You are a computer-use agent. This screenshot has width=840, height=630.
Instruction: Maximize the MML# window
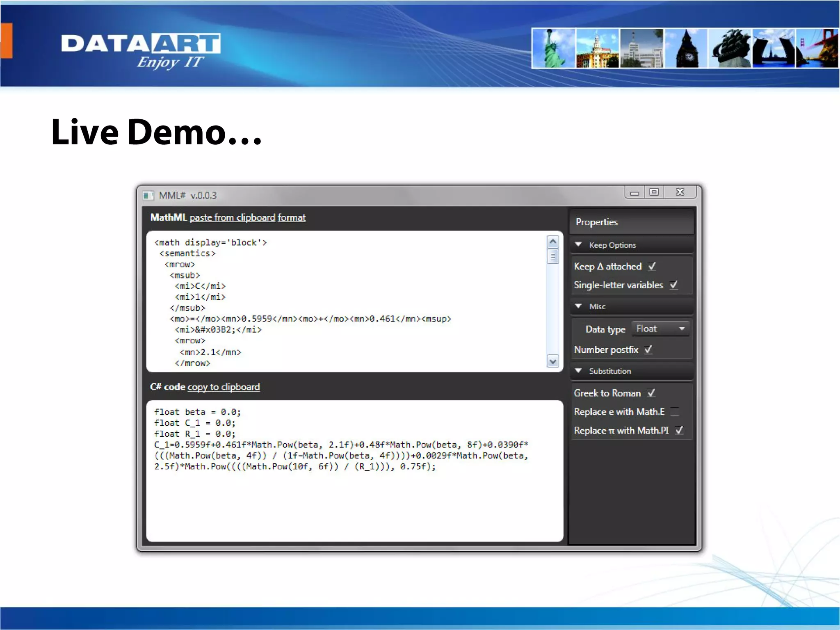(x=654, y=192)
